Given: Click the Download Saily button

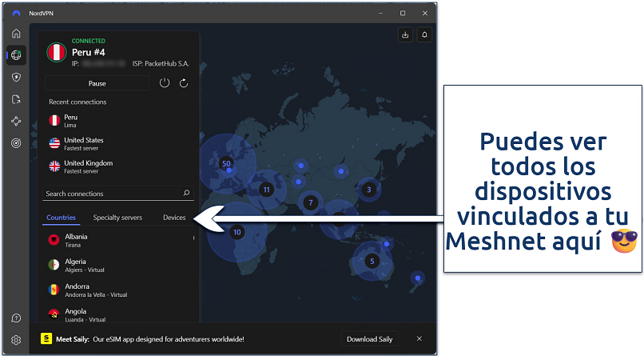Looking at the screenshot, I should (369, 338).
